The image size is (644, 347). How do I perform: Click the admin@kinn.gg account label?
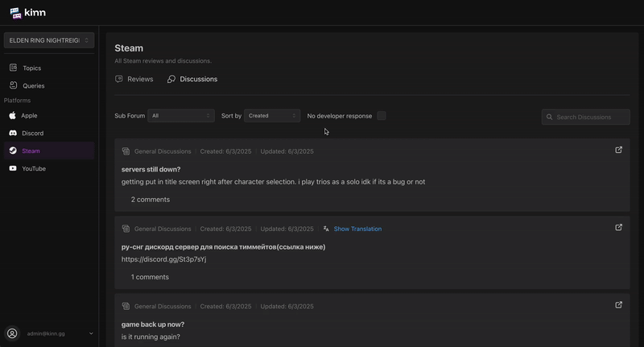pos(46,333)
